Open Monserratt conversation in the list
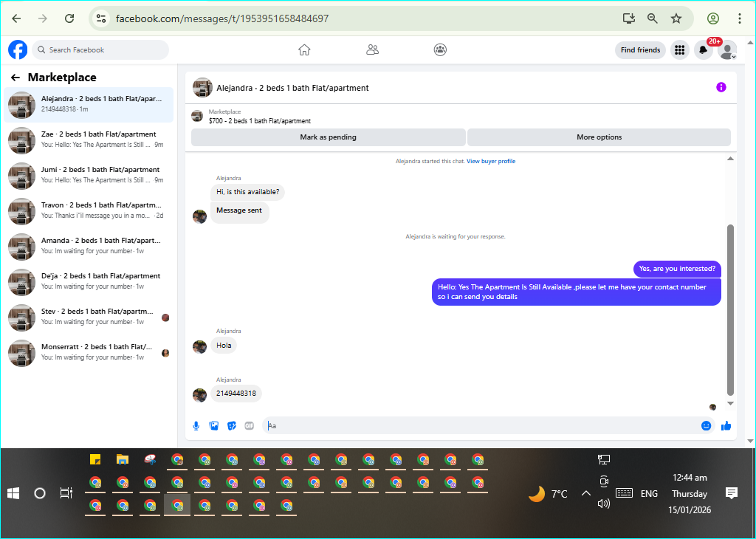The image size is (756, 539). coord(89,352)
